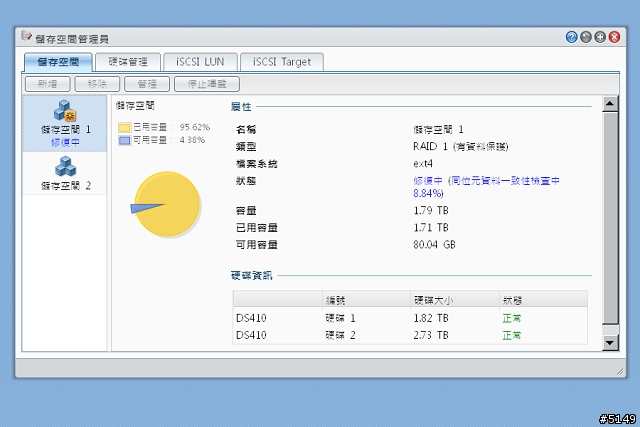Click the gray maximize plus icon
This screenshot has height=427, width=640.
pyautogui.click(x=600, y=37)
